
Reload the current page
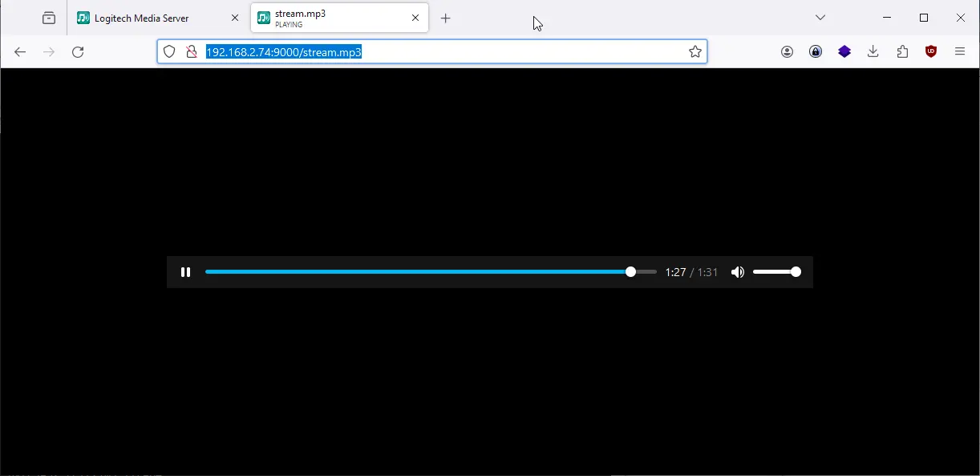(x=78, y=51)
